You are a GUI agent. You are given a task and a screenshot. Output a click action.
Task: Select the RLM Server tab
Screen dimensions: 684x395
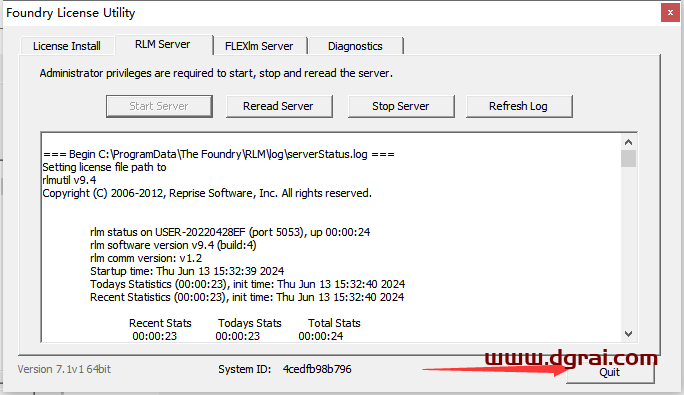coord(164,45)
